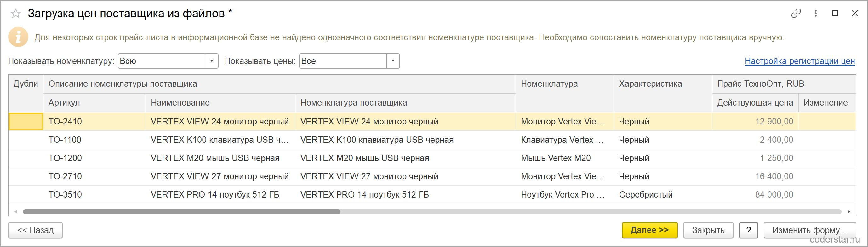Click the scroll right arrow
The width and height of the screenshot is (868, 247).
(x=849, y=212)
